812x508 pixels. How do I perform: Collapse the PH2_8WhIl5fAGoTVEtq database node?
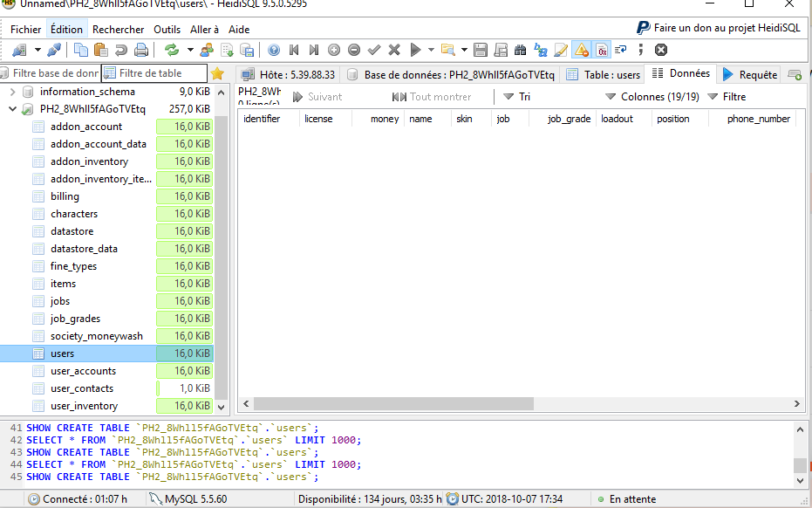tap(12, 109)
